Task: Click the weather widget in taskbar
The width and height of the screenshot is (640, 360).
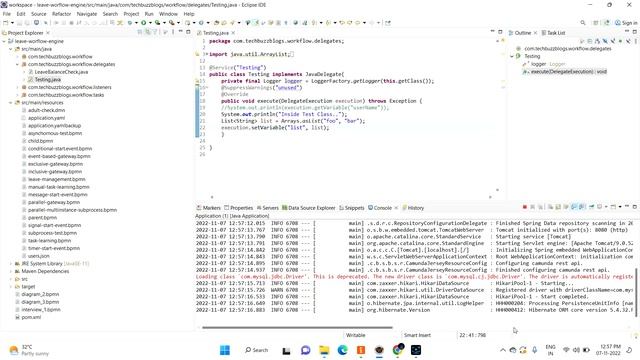Action: click(29, 350)
